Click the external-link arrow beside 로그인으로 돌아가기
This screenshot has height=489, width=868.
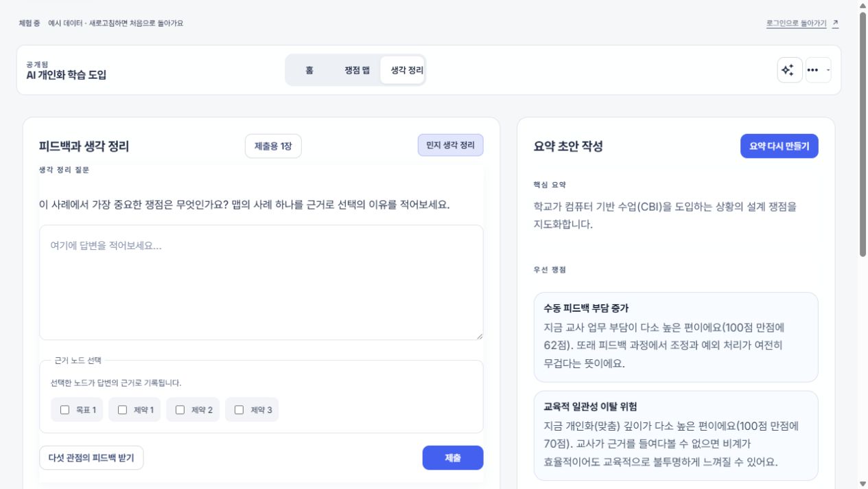click(835, 23)
